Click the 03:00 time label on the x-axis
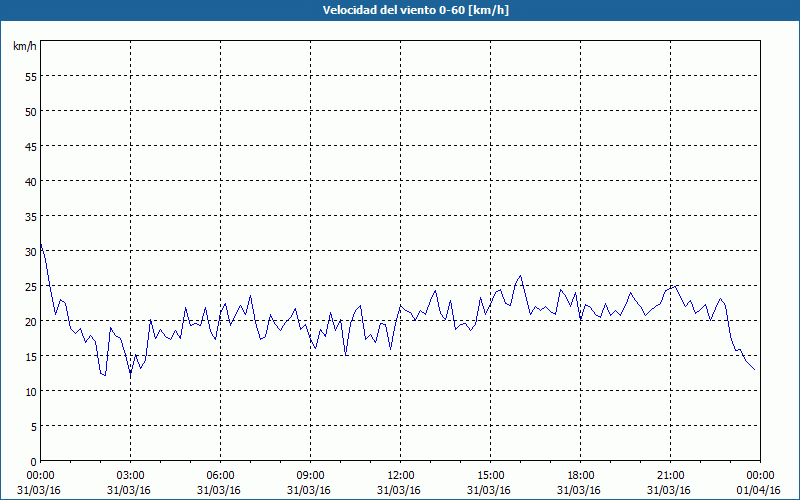 [x=129, y=476]
